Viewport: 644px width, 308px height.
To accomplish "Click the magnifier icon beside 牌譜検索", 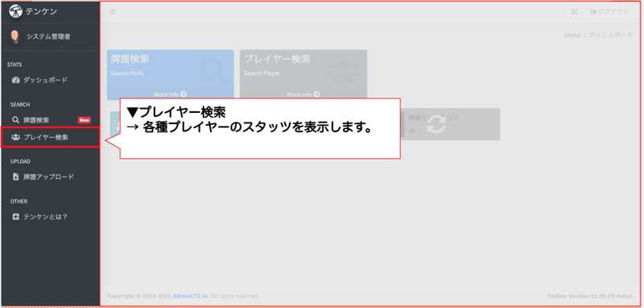I will pos(15,120).
